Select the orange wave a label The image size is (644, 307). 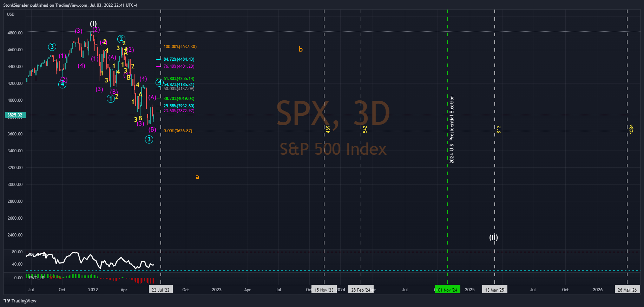(x=197, y=177)
